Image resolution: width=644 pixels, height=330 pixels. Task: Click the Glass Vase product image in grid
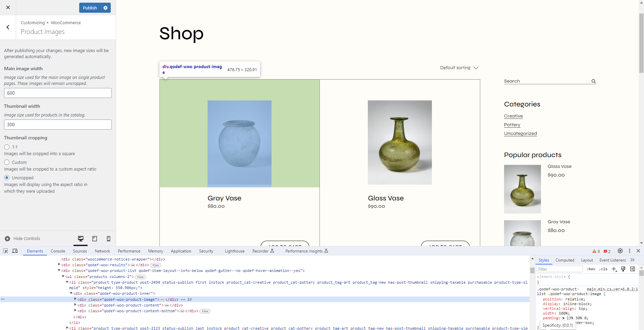[400, 142]
